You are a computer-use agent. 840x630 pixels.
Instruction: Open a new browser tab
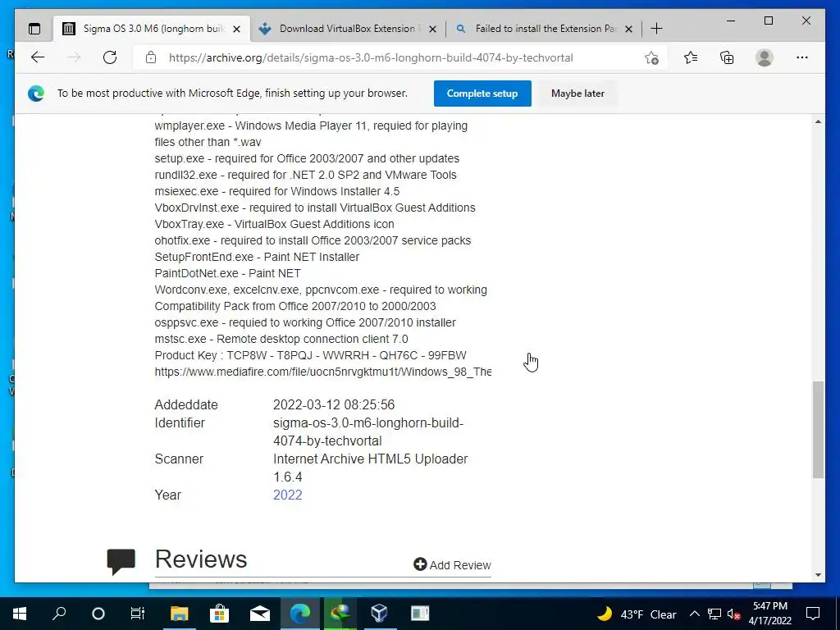[x=656, y=29]
